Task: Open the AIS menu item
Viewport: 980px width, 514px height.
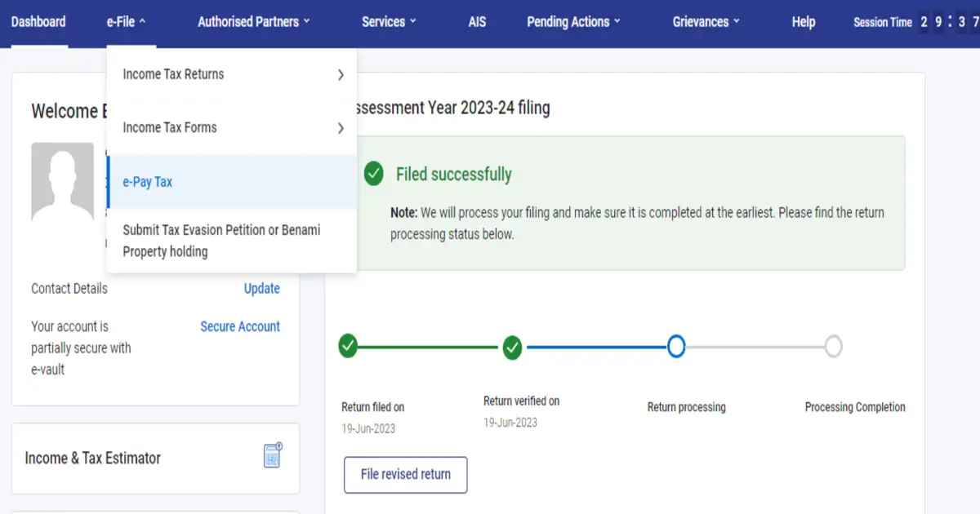Action: pyautogui.click(x=477, y=22)
